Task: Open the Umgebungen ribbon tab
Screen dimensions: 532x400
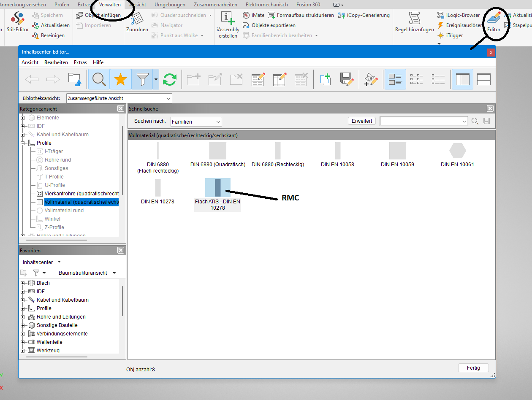Action: pos(170,5)
